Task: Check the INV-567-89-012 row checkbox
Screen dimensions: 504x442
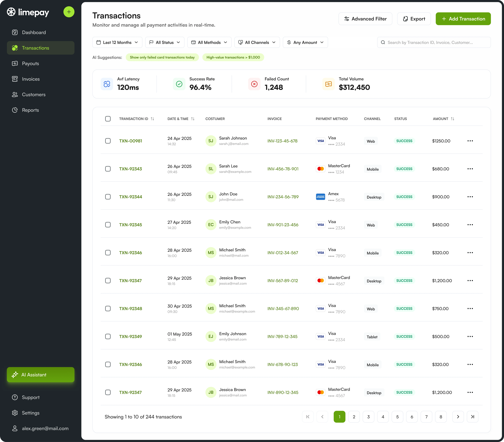Action: 108,280
